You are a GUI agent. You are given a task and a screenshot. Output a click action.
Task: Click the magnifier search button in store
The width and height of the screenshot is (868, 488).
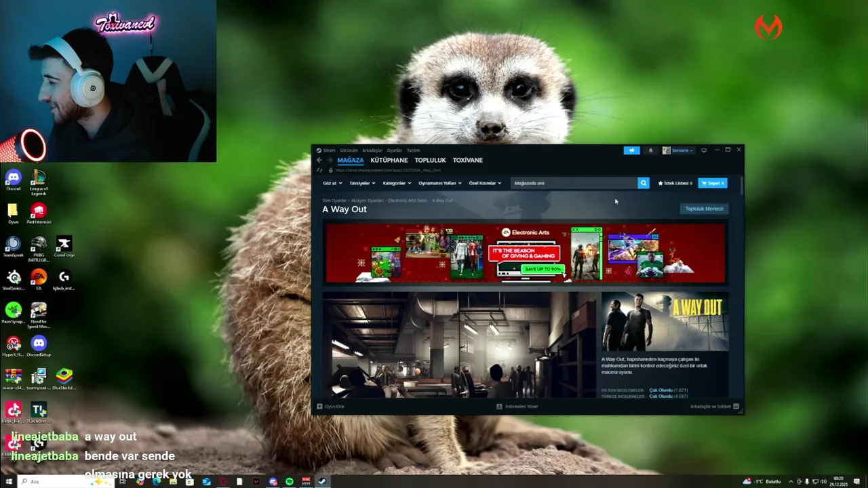644,183
